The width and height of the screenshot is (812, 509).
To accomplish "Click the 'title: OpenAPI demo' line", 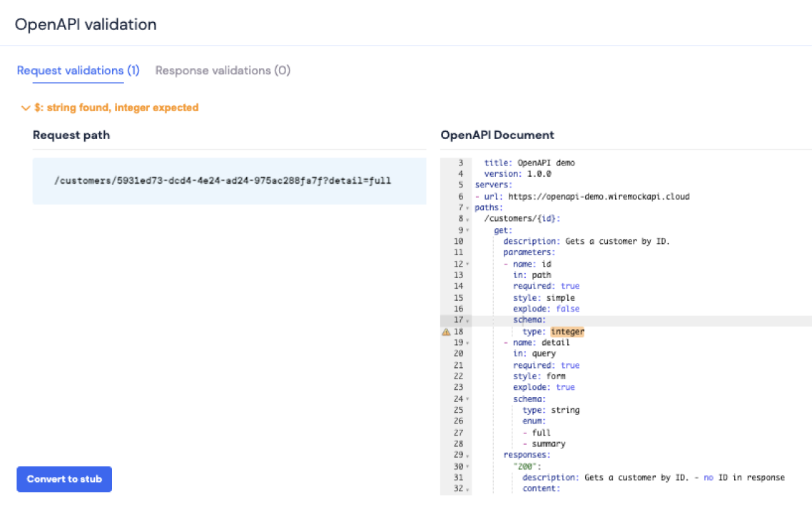I will click(529, 163).
